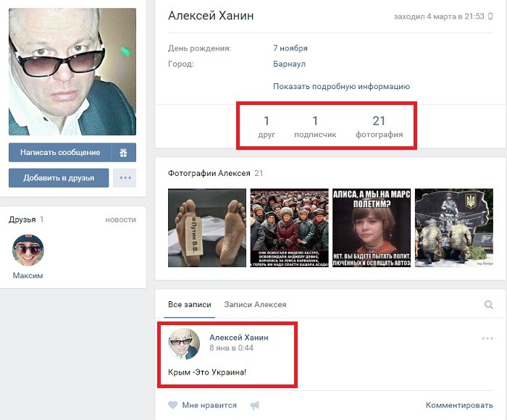Click the gift icon beside message button

pyautogui.click(x=124, y=153)
